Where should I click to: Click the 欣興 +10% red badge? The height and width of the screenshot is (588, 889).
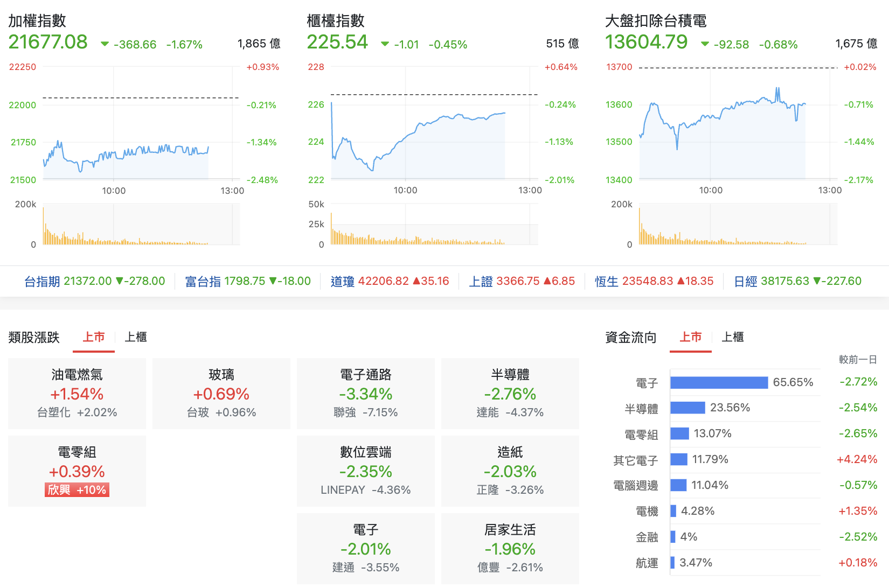[77, 490]
